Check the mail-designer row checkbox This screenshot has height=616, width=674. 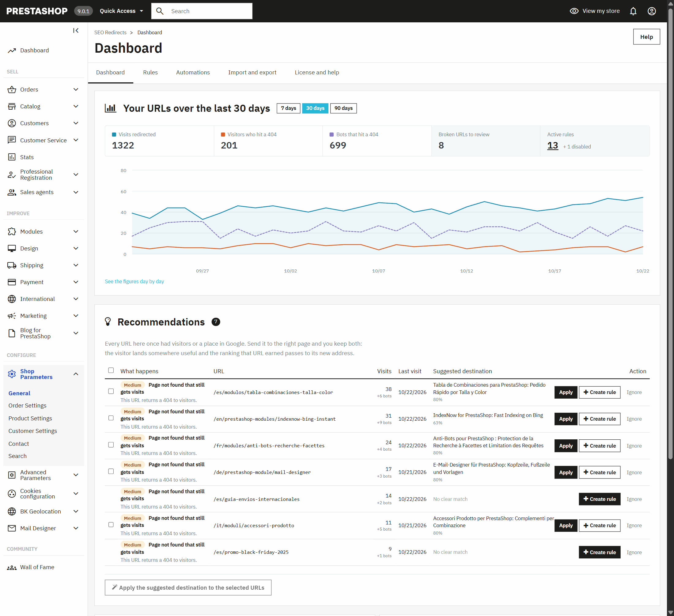pyautogui.click(x=111, y=471)
